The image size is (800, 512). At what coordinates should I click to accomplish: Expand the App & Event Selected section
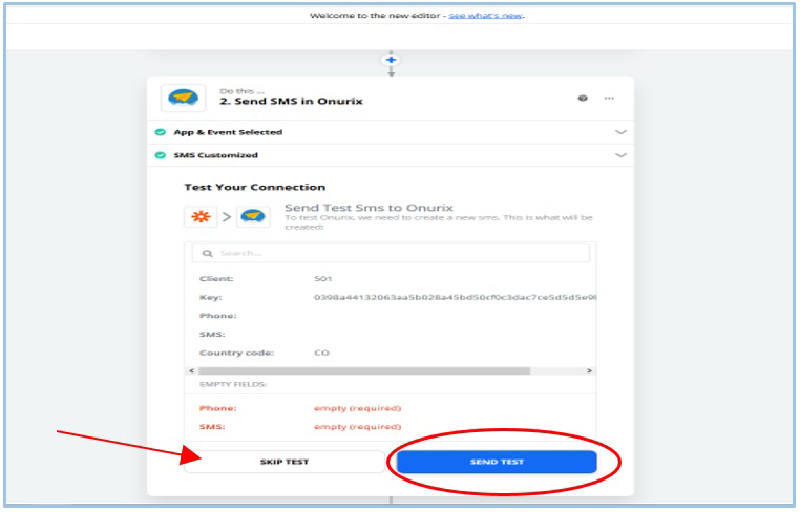620,132
